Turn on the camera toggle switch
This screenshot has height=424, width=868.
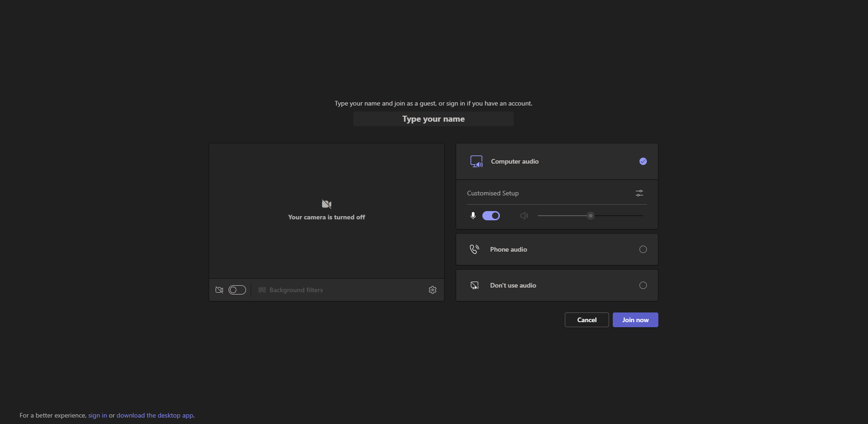point(237,290)
